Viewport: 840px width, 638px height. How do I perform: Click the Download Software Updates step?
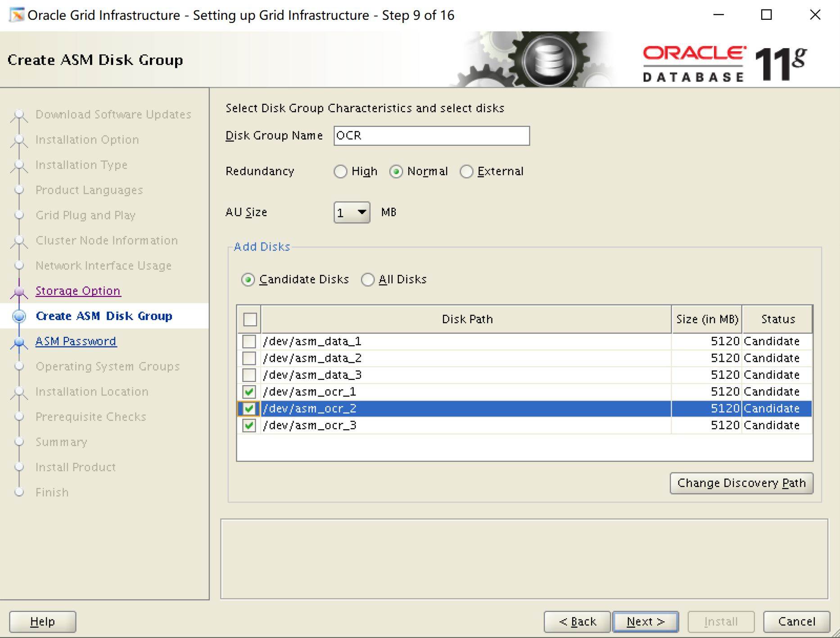[x=113, y=114]
